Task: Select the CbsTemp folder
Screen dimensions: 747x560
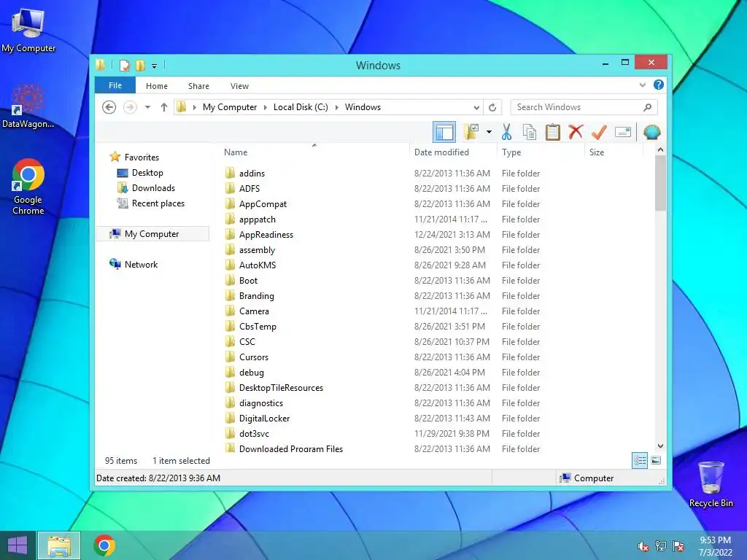Action: [258, 326]
